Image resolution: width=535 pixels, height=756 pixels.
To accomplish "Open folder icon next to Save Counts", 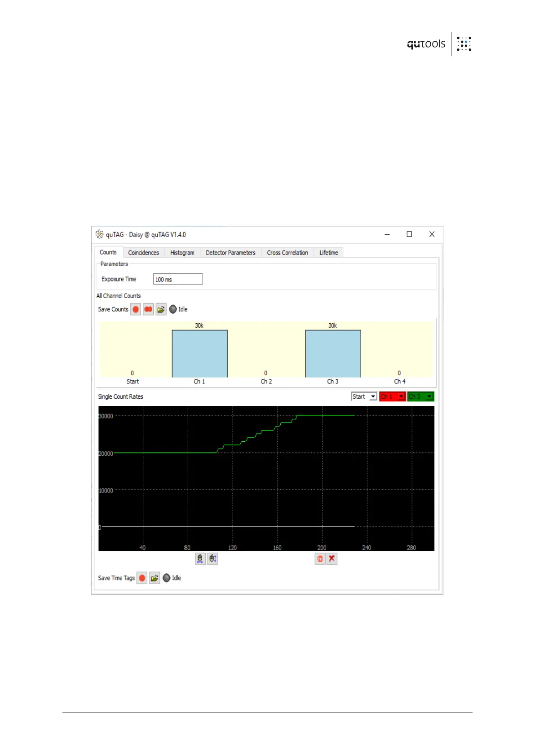I will pos(161,309).
